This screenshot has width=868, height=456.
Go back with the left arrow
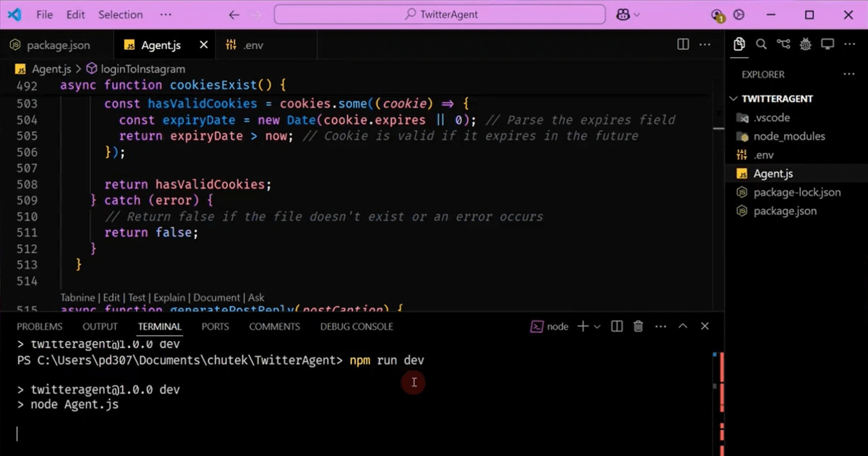234,14
